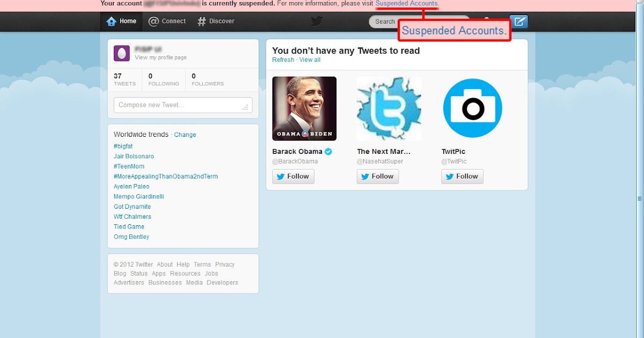644x338 pixels.
Task: Click the egg profile avatar
Action: [122, 53]
